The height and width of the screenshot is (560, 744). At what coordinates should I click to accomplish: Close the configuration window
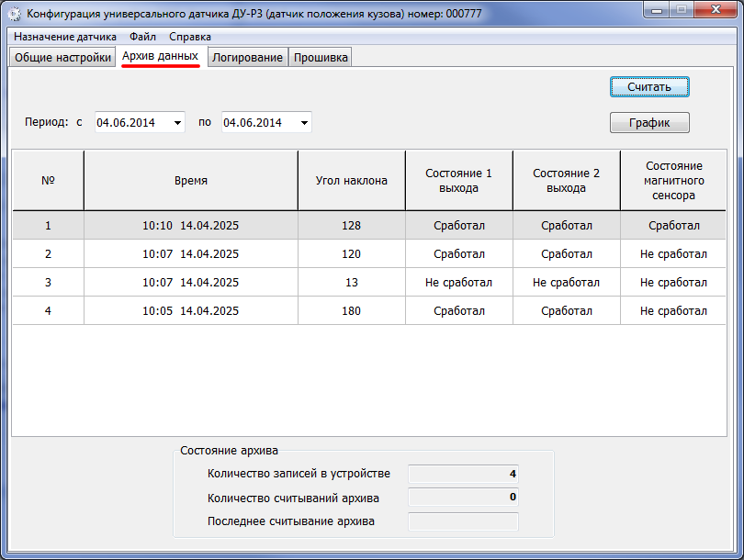coord(716,10)
